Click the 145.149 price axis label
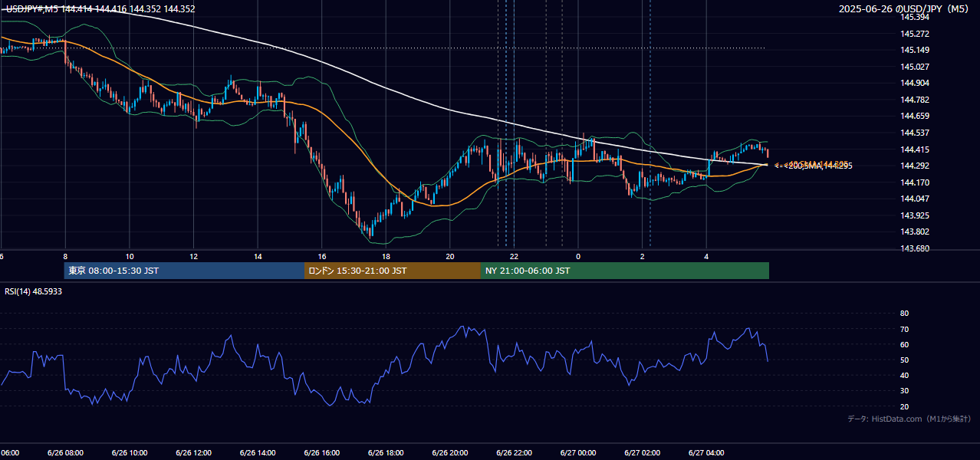The height and width of the screenshot is (460, 980). pyautogui.click(x=915, y=50)
